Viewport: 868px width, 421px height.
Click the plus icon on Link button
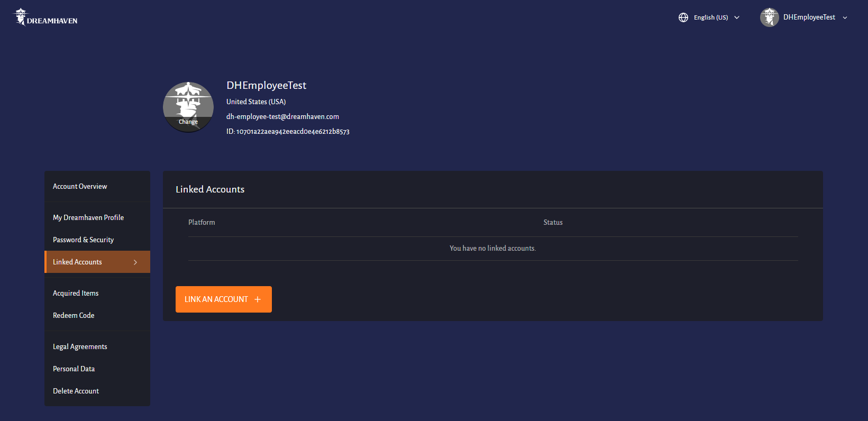[x=258, y=299]
